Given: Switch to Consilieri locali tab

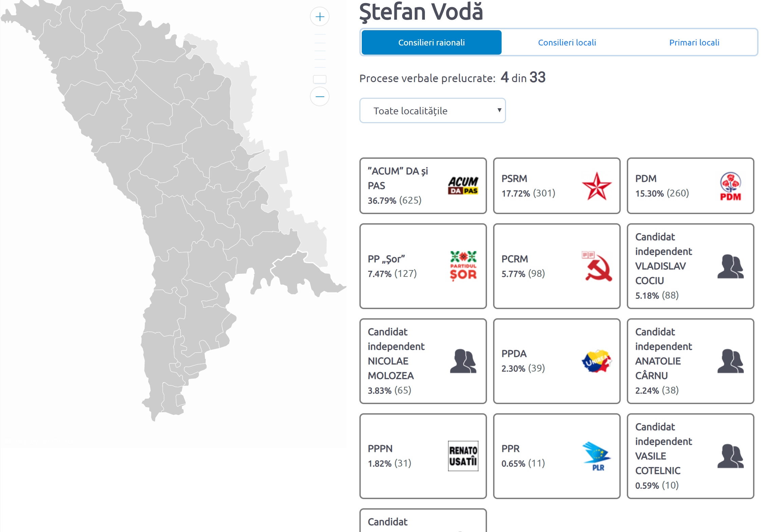Looking at the screenshot, I should click(567, 42).
